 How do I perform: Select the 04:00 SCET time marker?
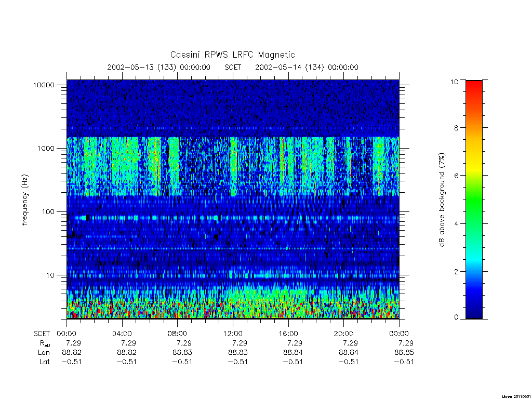click(x=122, y=334)
